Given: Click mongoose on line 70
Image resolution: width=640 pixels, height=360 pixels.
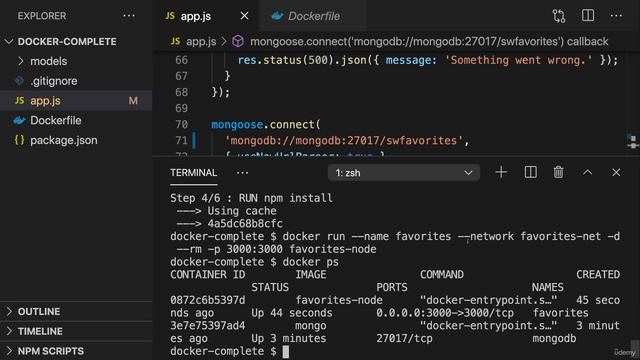Looking at the screenshot, I should pos(237,124).
